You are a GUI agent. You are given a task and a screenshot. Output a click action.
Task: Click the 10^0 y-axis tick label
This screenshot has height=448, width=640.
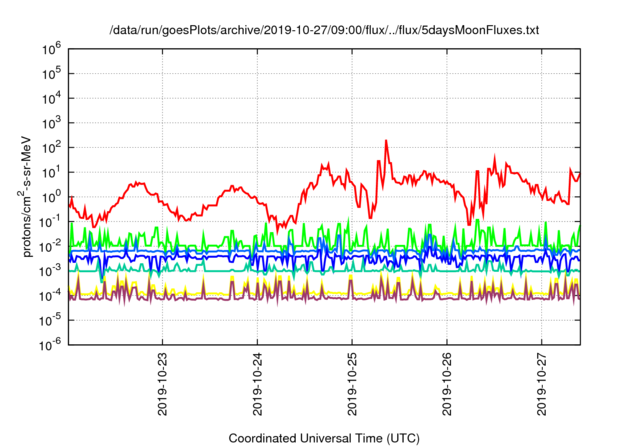pyautogui.click(x=51, y=197)
